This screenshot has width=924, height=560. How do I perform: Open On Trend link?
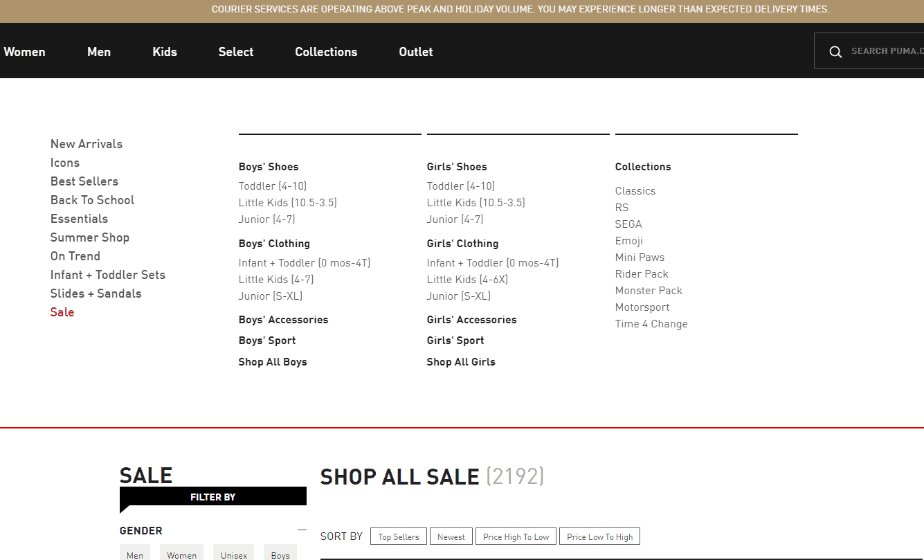[x=75, y=256]
